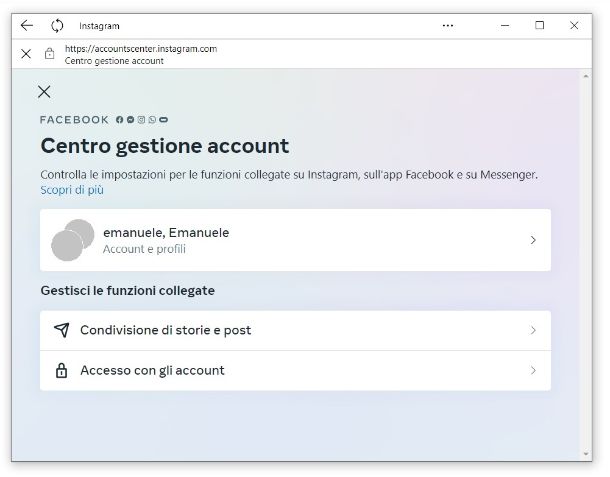Click the back arrow in title bar

click(27, 25)
